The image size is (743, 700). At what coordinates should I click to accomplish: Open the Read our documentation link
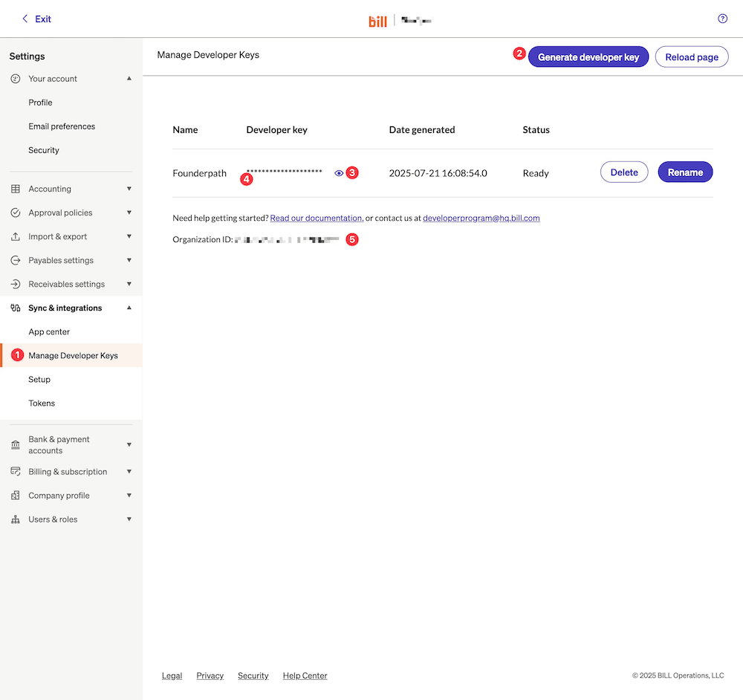pos(315,218)
